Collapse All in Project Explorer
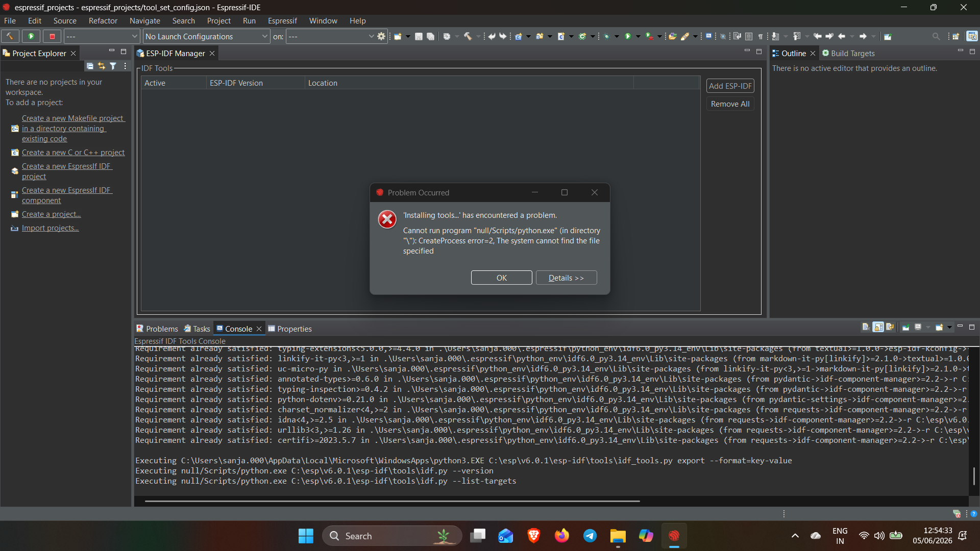This screenshot has width=980, height=551. [x=90, y=66]
